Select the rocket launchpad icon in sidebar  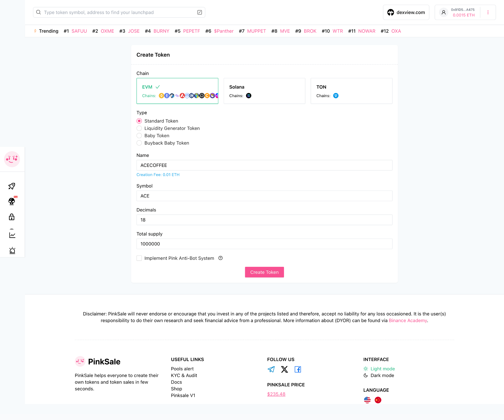[12, 186]
